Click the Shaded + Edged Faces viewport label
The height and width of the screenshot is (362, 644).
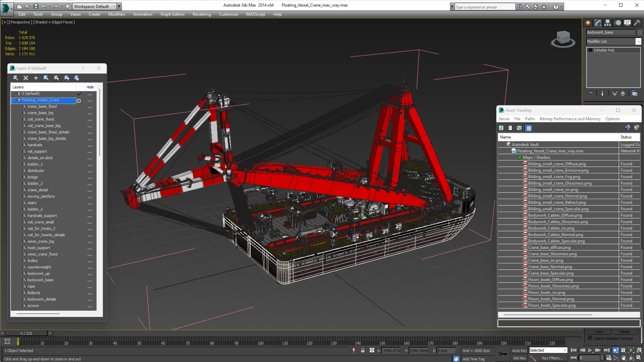pyautogui.click(x=54, y=22)
